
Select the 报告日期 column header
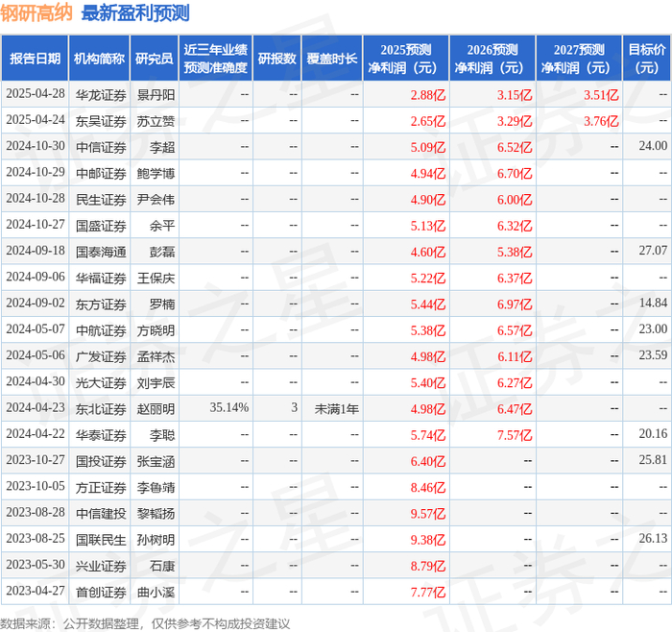coord(35,59)
